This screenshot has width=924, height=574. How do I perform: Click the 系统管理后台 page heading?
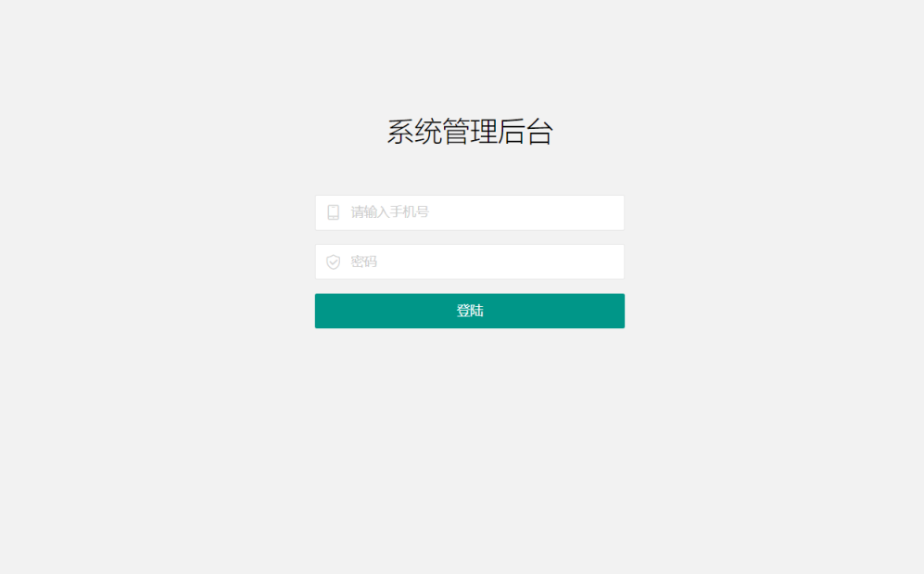[470, 132]
